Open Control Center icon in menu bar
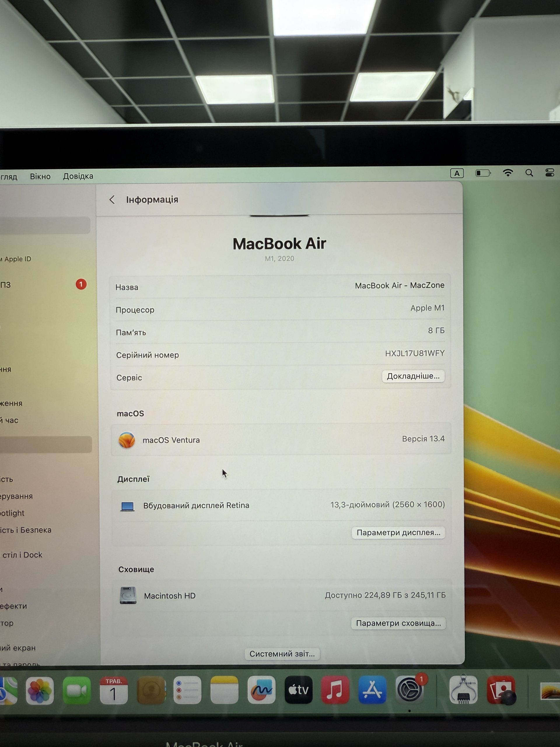This screenshot has width=560, height=747. [x=549, y=172]
